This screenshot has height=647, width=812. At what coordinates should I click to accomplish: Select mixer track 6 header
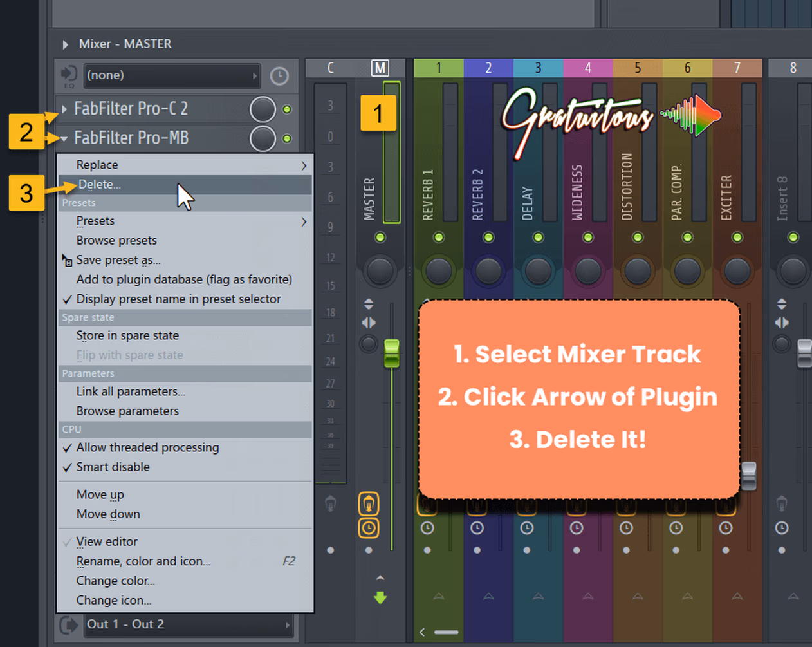687,68
